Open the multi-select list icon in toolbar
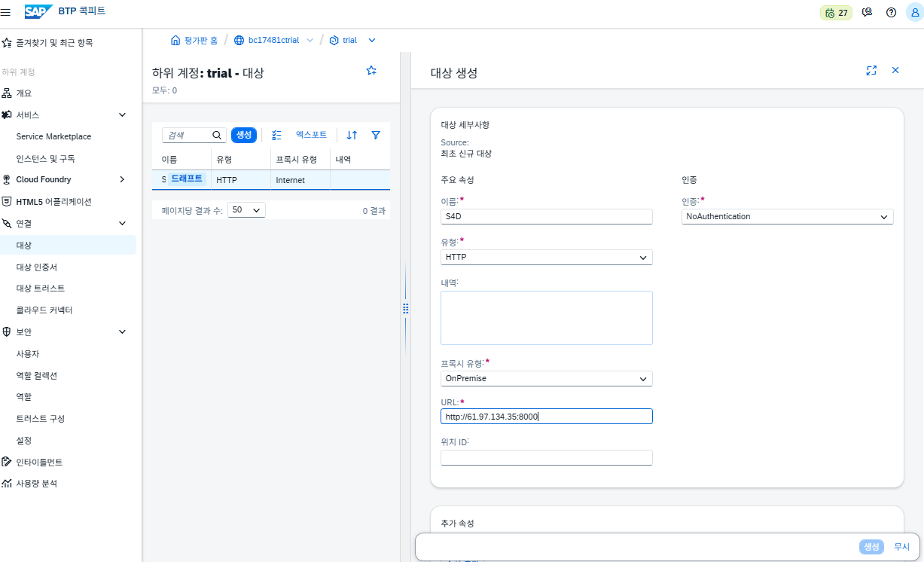Image resolution: width=924 pixels, height=562 pixels. 276,135
